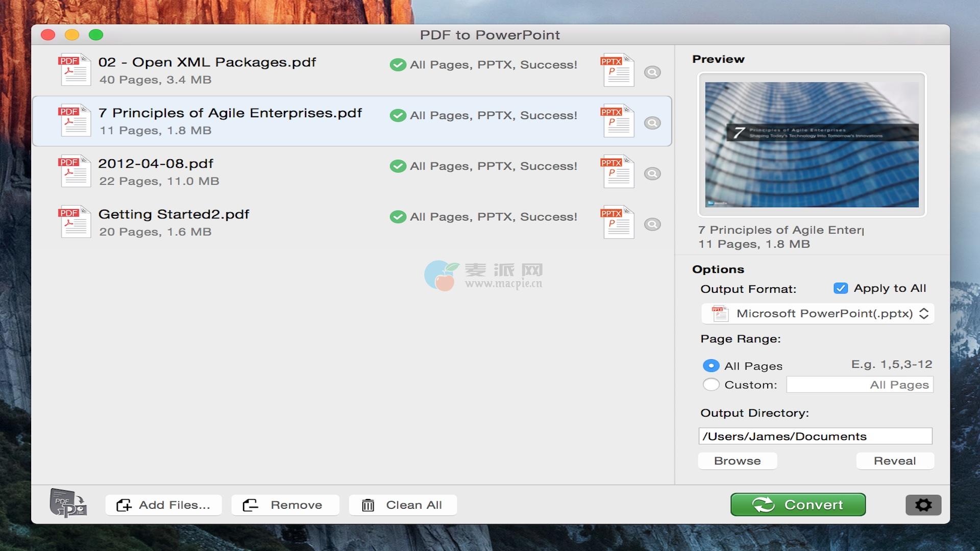Image resolution: width=980 pixels, height=551 pixels.
Task: Click the custom page range text field
Action: point(860,385)
